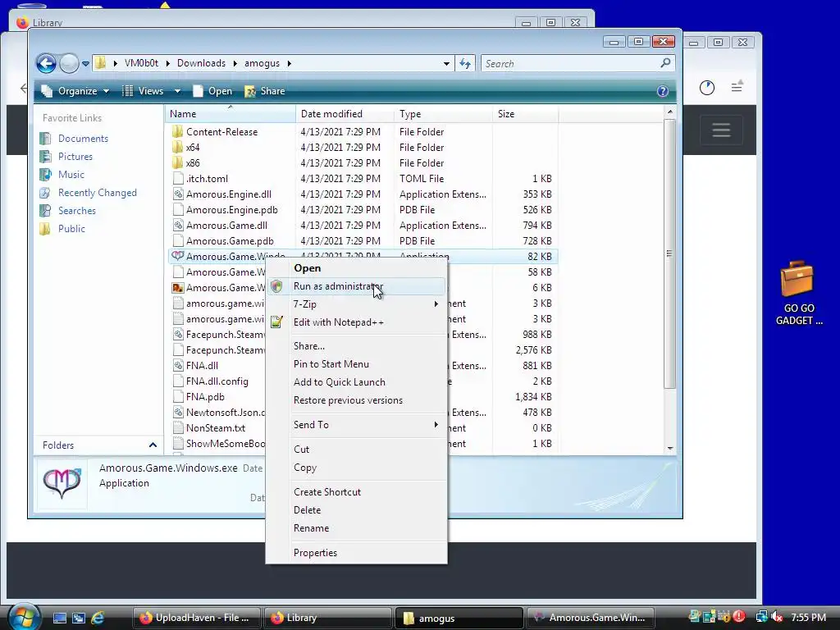Screen dimensions: 840x630
Task: Choose Edit with Notepad++
Action: 356,322
